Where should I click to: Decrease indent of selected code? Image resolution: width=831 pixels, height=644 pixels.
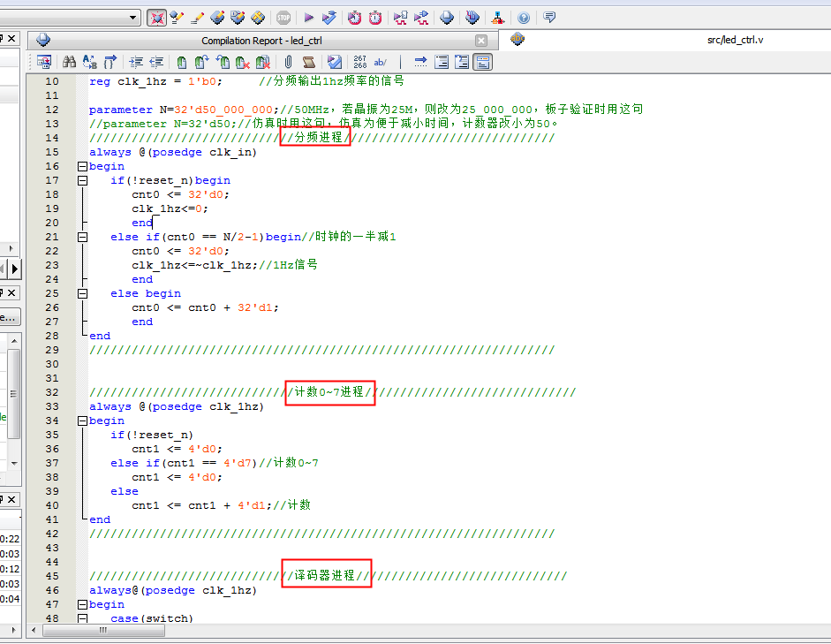point(156,62)
